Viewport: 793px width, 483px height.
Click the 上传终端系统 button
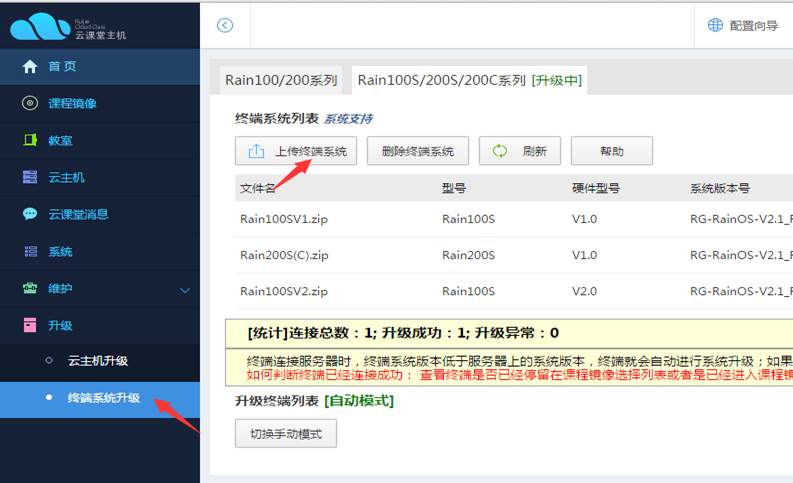pos(296,152)
